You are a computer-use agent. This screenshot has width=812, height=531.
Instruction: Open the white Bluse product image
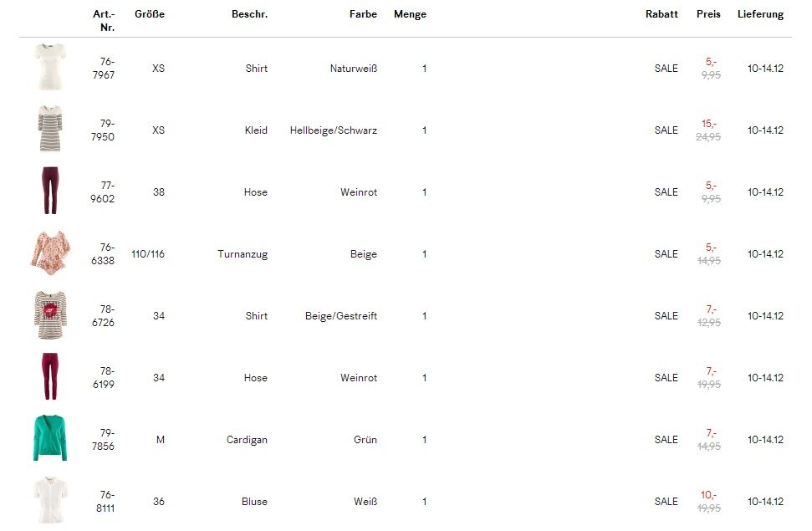point(50,500)
